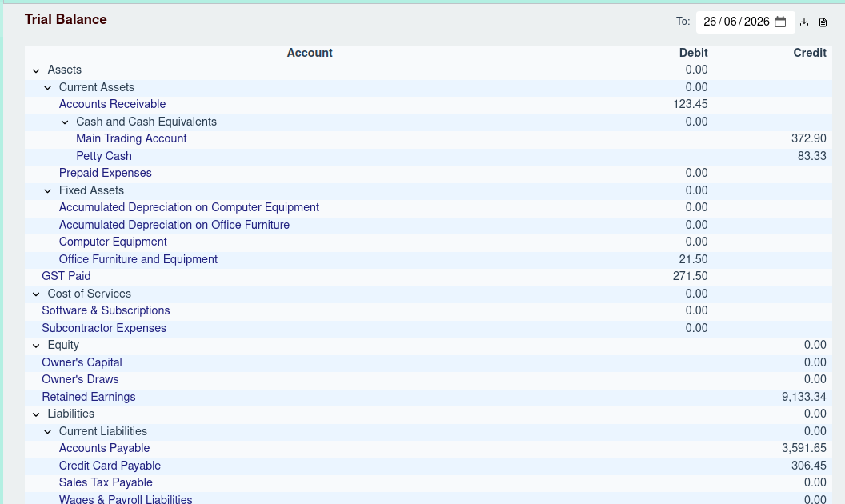The height and width of the screenshot is (504, 845).
Task: Click the Cost of Services label
Action: coord(89,294)
